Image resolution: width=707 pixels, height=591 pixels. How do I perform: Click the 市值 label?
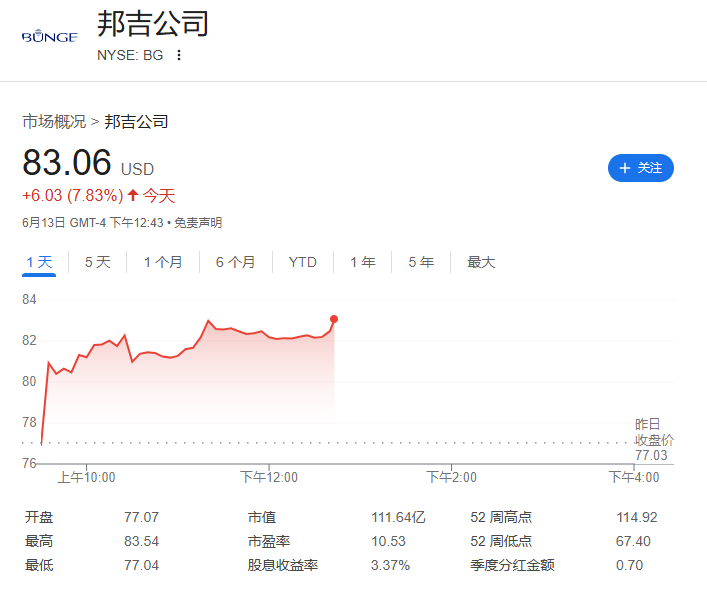262,517
